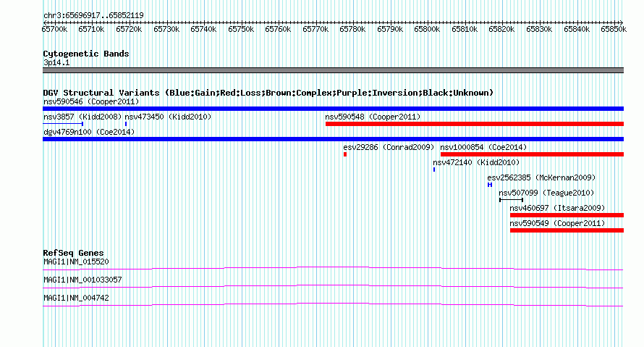Click the 65780k ruler tick label

coord(352,29)
